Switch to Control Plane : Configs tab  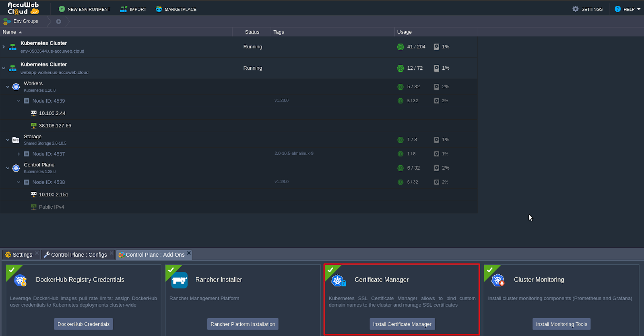click(x=79, y=255)
